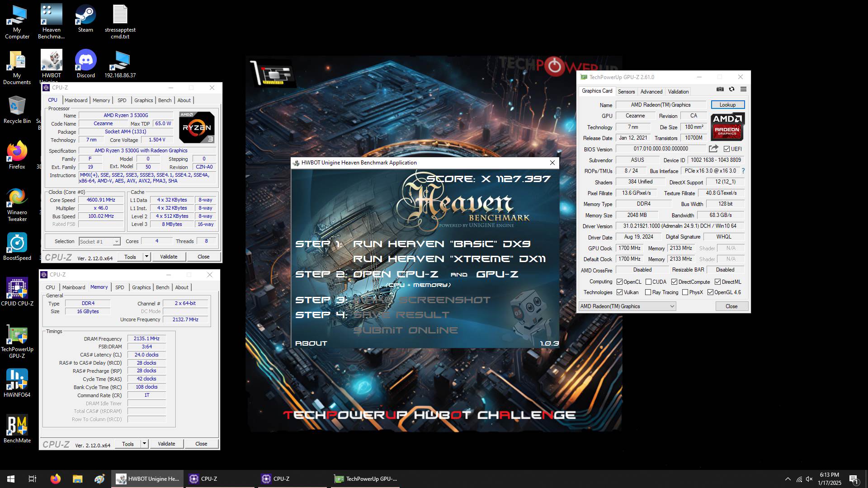Open Validation tab in GPU-Z

pos(678,91)
